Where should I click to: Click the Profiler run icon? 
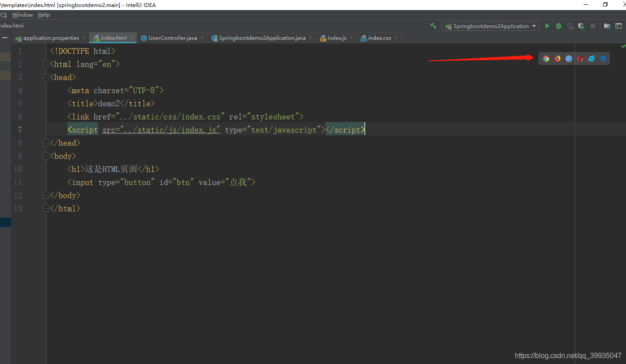[570, 26]
